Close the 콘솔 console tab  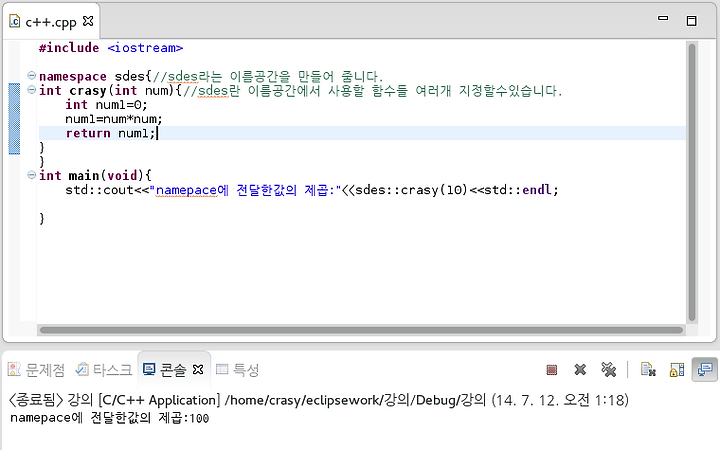(198, 369)
